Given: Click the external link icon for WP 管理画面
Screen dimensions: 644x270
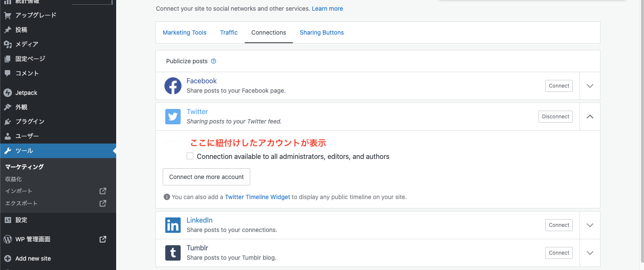Looking at the screenshot, I should click(103, 239).
